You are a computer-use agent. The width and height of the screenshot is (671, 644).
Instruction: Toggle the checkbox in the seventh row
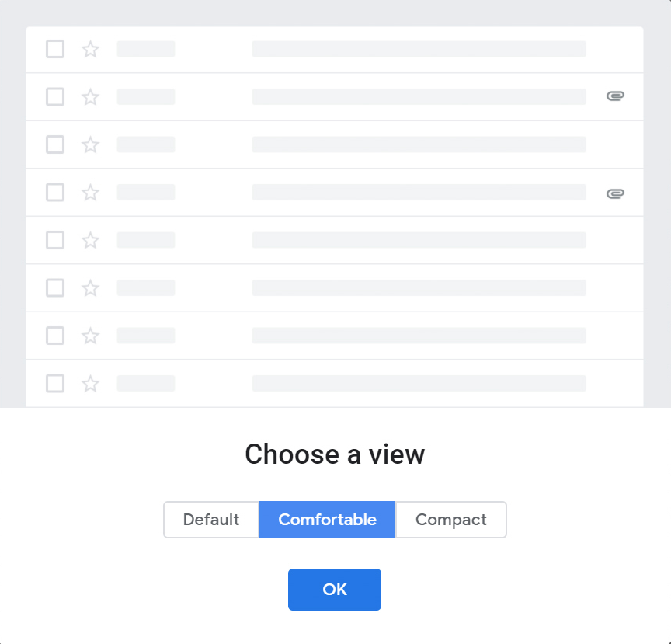55,336
